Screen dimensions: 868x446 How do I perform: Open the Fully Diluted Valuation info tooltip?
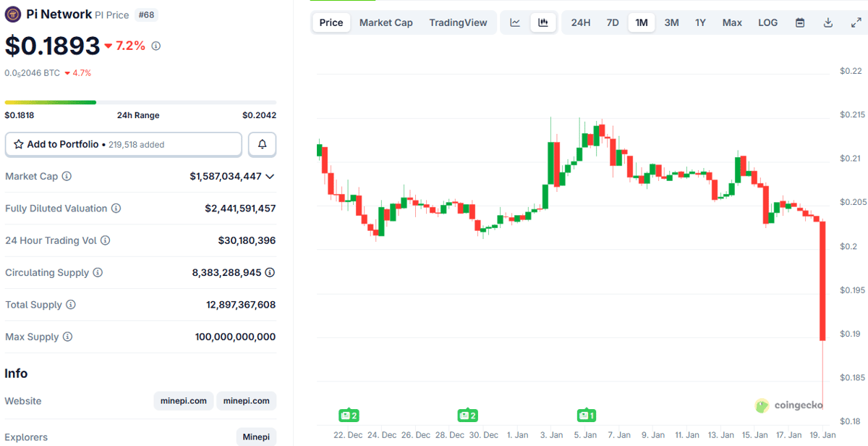(116, 208)
